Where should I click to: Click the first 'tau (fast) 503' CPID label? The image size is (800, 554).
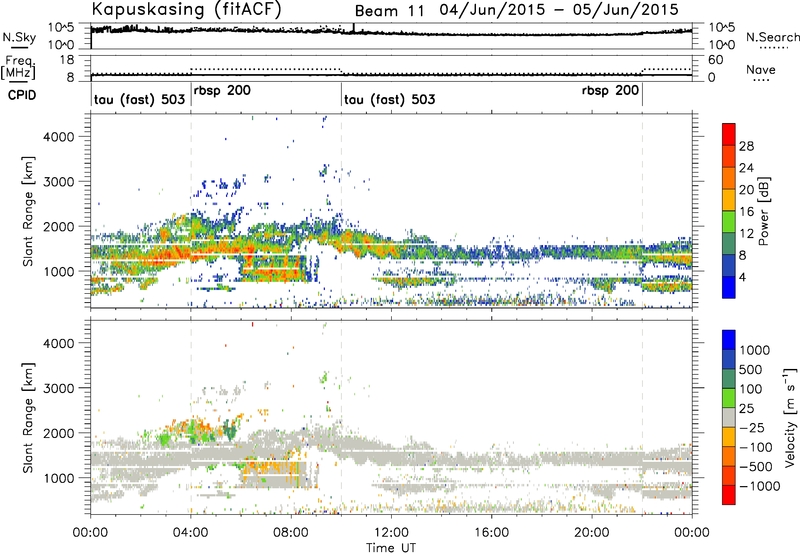tap(139, 99)
